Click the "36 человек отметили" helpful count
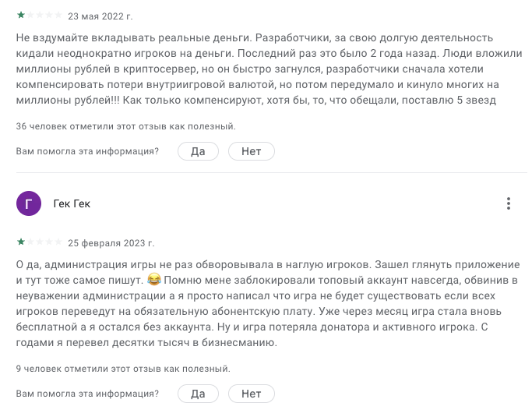532x410 pixels. pos(125,125)
